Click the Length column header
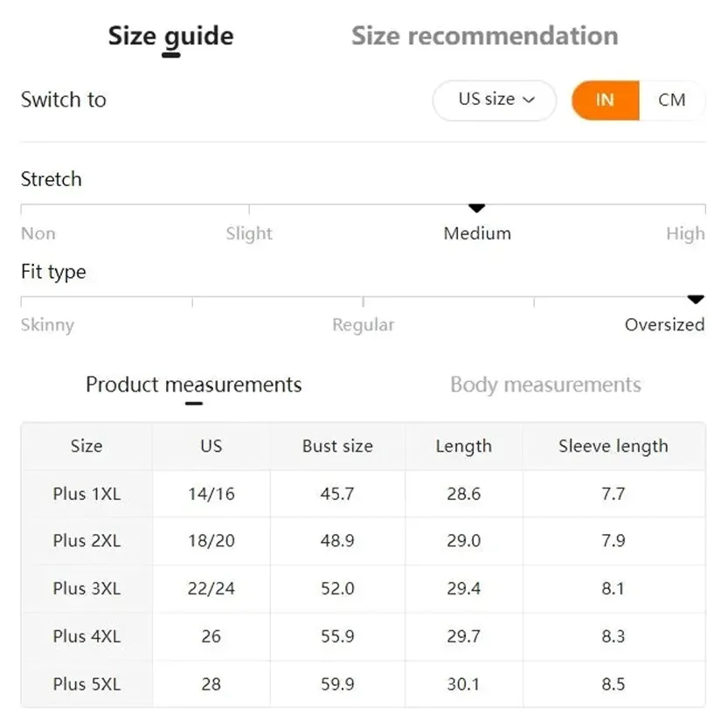This screenshot has width=728, height=728. (x=464, y=447)
